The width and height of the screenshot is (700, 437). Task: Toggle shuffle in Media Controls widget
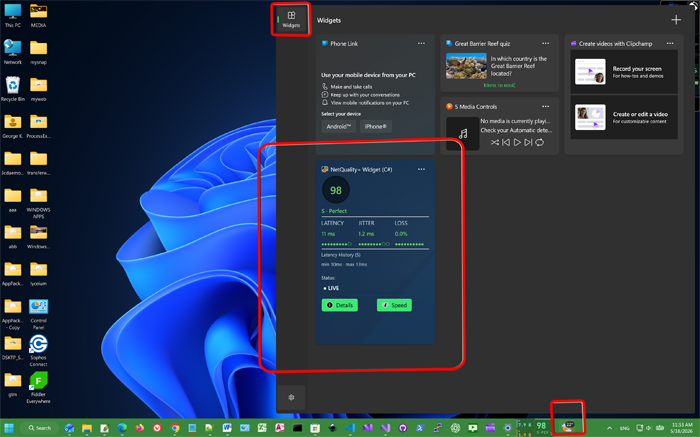tap(495, 142)
